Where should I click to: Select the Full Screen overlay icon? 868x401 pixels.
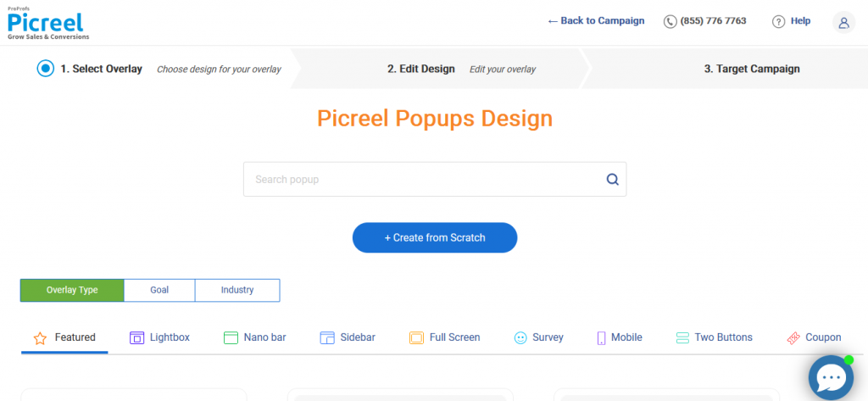pyautogui.click(x=416, y=338)
